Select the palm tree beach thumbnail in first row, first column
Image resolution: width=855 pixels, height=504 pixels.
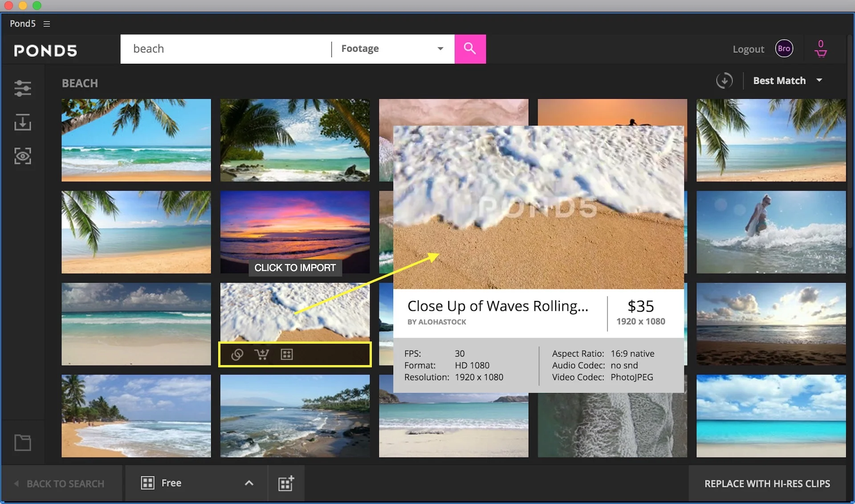[x=136, y=140]
